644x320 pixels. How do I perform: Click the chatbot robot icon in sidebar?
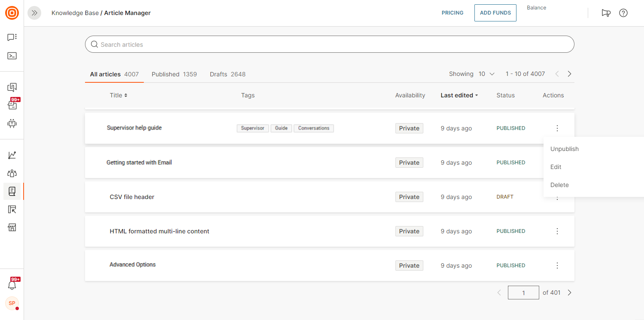[x=12, y=124]
